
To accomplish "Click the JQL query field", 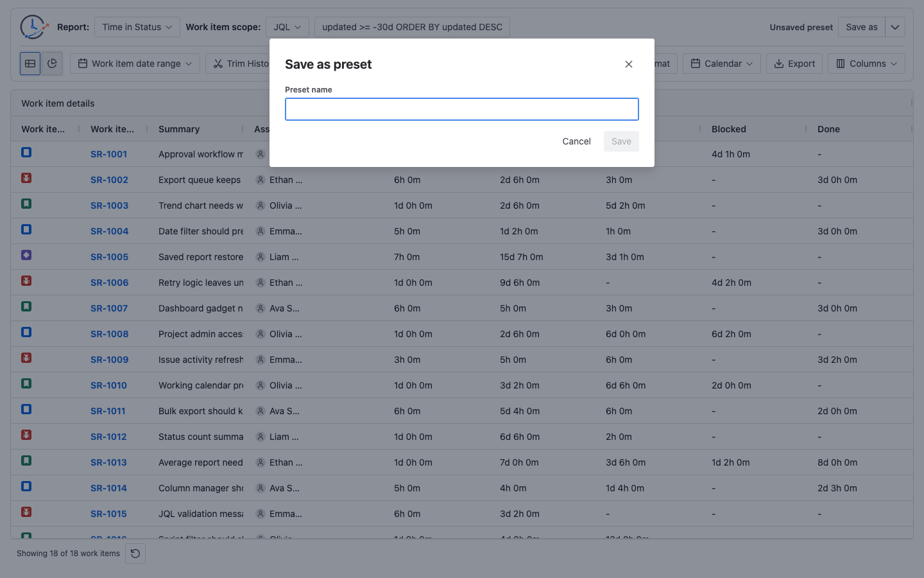I will coord(412,27).
